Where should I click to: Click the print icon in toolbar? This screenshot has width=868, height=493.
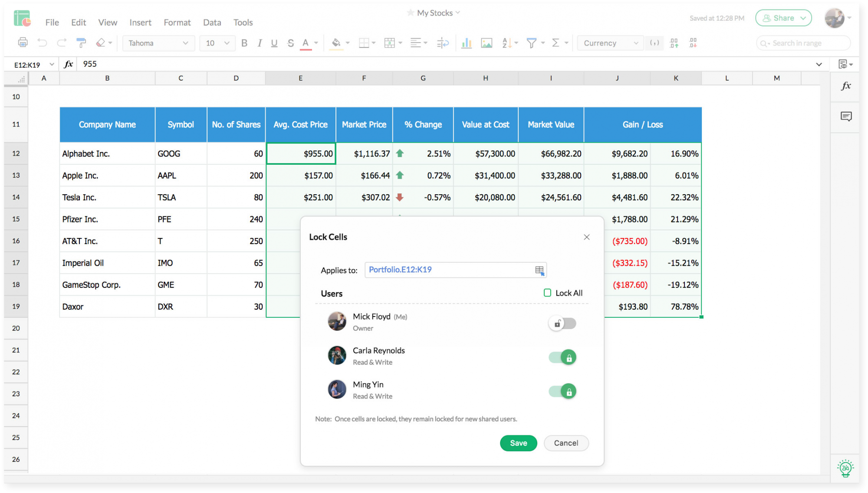21,42
